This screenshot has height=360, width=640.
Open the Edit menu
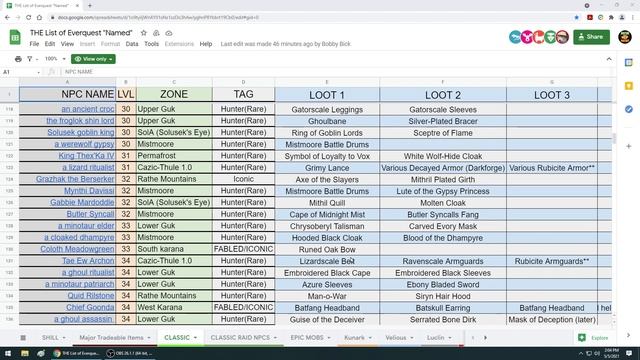pyautogui.click(x=50, y=44)
